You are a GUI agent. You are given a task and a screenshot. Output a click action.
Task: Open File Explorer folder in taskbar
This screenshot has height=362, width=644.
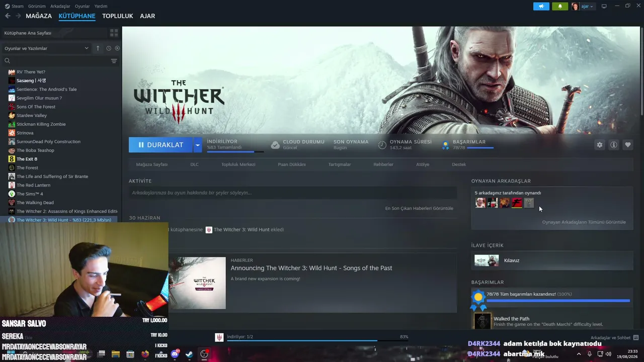click(x=116, y=354)
